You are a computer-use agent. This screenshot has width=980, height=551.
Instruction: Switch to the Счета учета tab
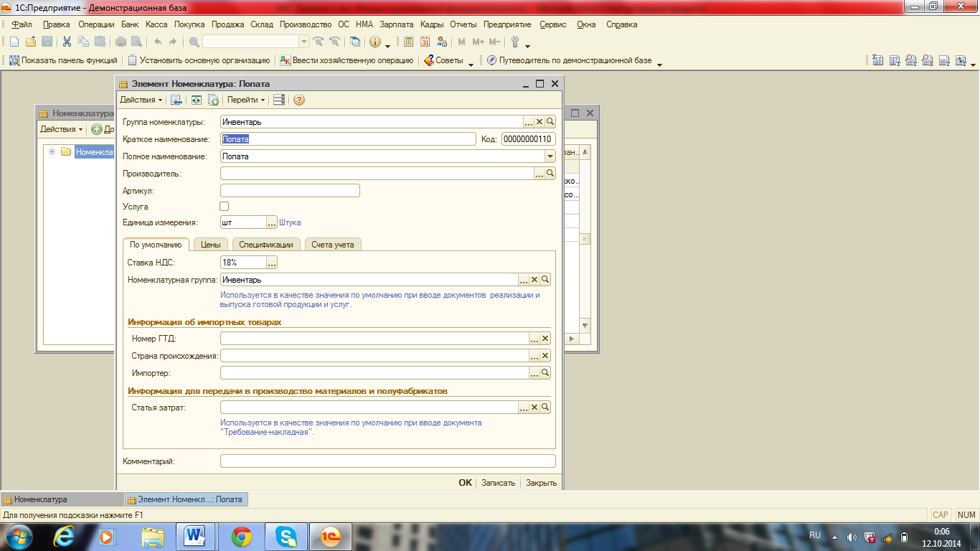click(333, 245)
